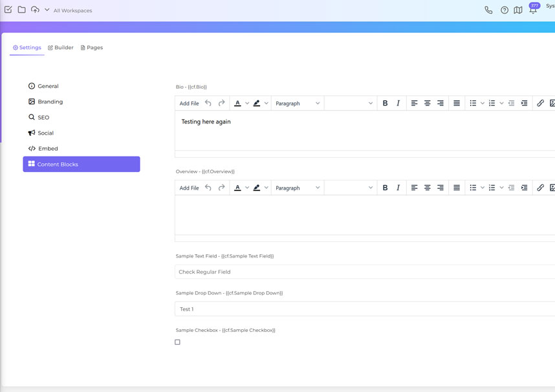Center align text in Overview editor
Image resolution: width=555 pixels, height=392 pixels.
point(427,188)
